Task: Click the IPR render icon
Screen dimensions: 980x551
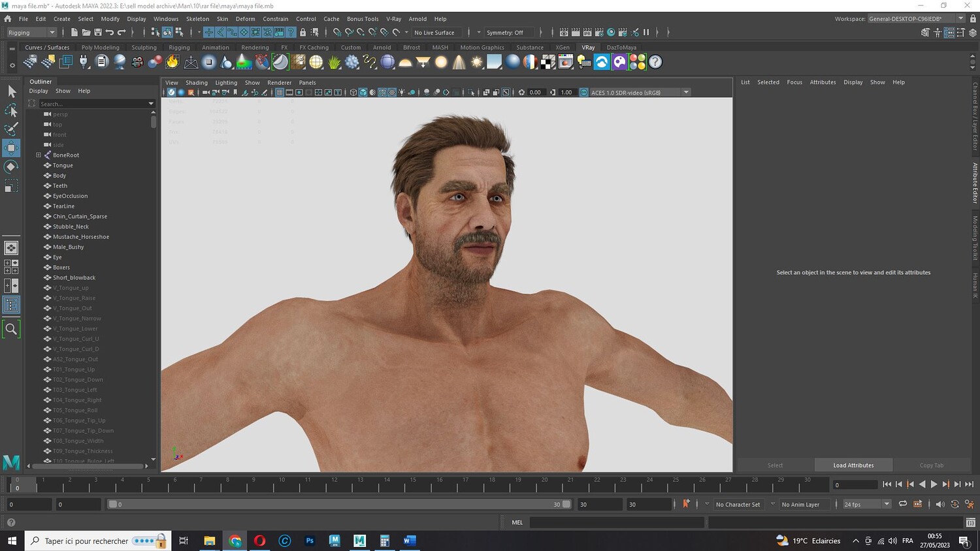Action: click(587, 33)
